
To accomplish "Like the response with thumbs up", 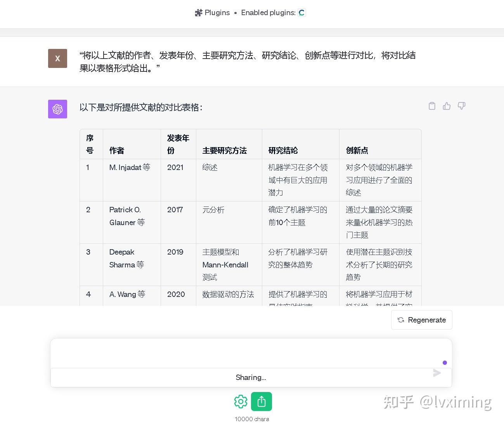I will [x=447, y=106].
